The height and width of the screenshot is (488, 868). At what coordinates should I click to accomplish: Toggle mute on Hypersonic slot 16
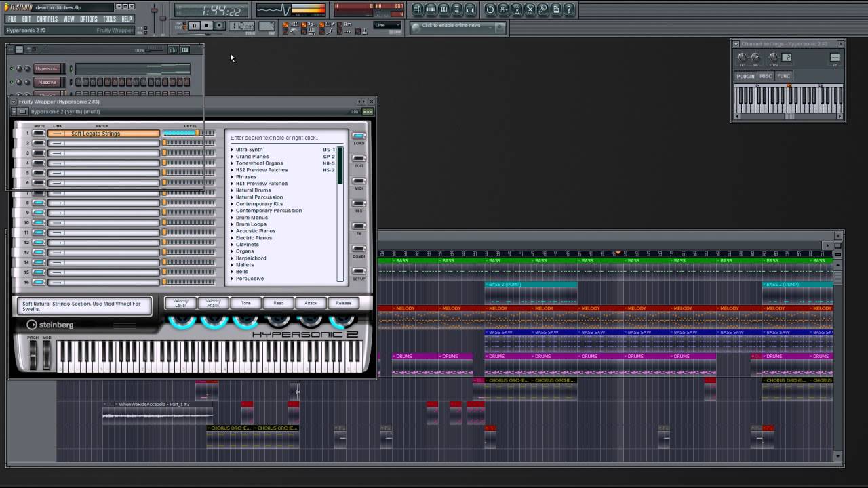point(39,282)
